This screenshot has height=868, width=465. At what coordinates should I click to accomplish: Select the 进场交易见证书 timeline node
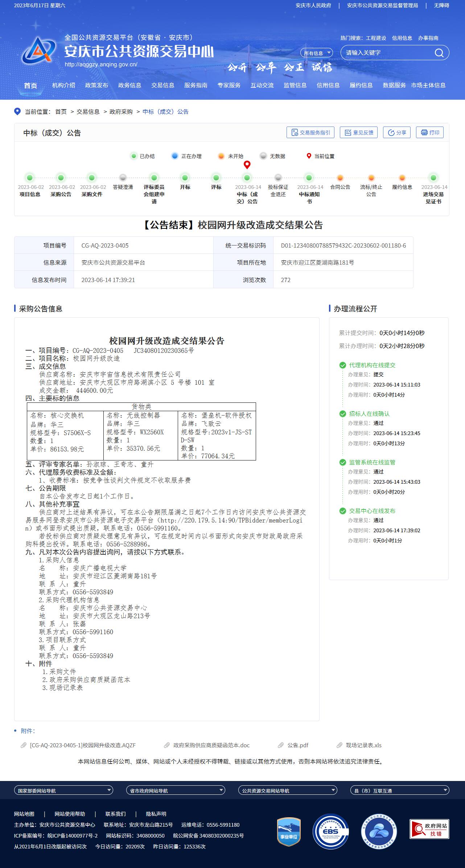(x=433, y=178)
